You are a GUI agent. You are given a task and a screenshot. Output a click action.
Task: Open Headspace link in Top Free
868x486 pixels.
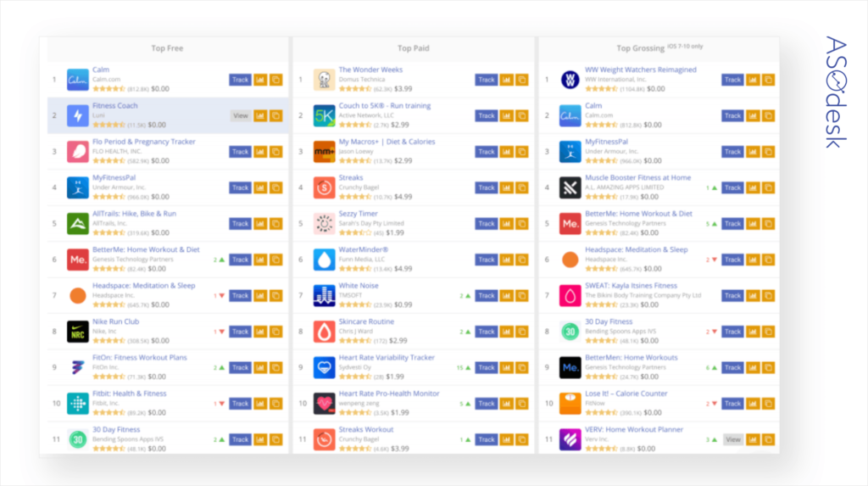(x=144, y=286)
